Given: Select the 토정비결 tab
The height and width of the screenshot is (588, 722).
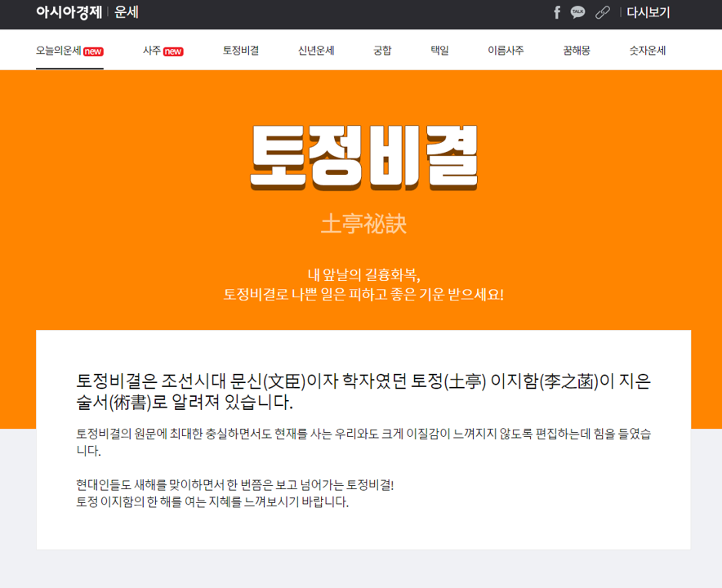Looking at the screenshot, I should 238,49.
